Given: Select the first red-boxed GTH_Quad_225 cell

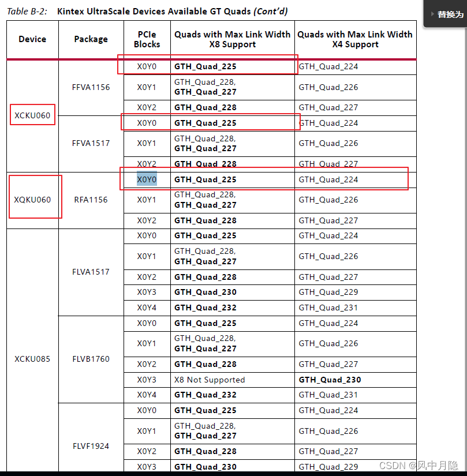Looking at the screenshot, I should tap(206, 66).
